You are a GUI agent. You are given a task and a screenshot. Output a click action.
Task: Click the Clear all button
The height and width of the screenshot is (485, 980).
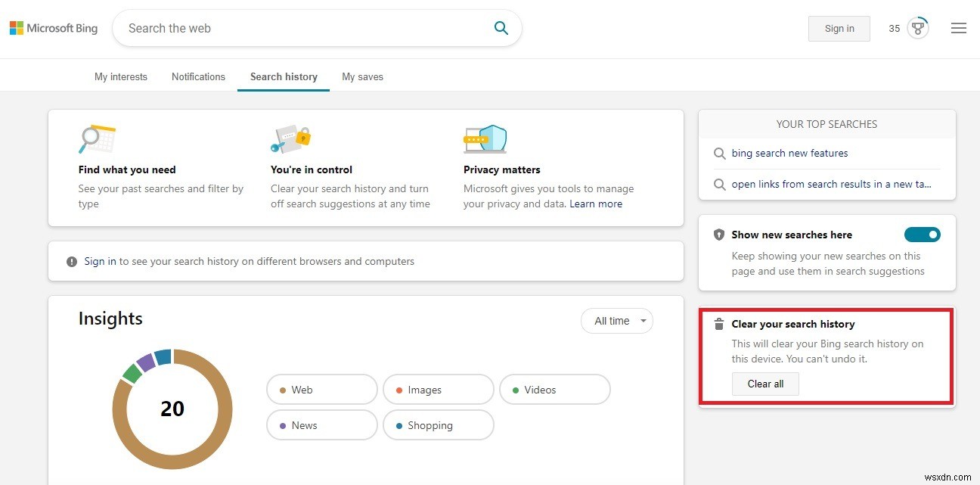pyautogui.click(x=765, y=384)
